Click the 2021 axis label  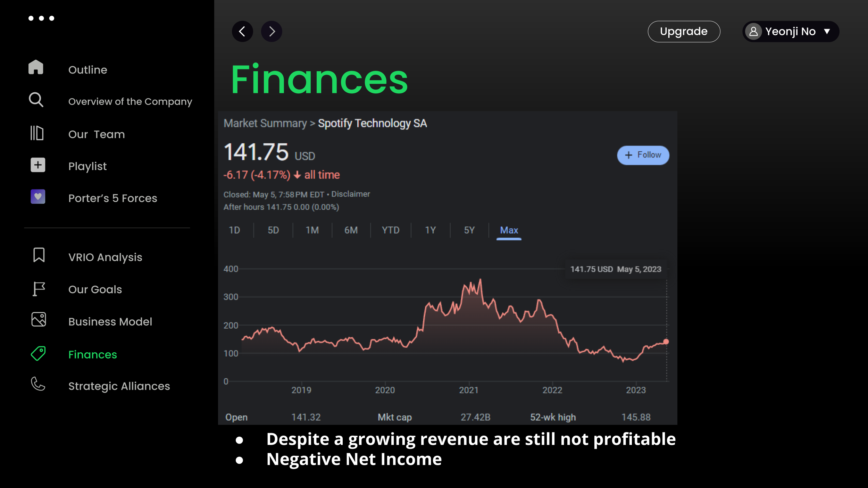(x=469, y=390)
